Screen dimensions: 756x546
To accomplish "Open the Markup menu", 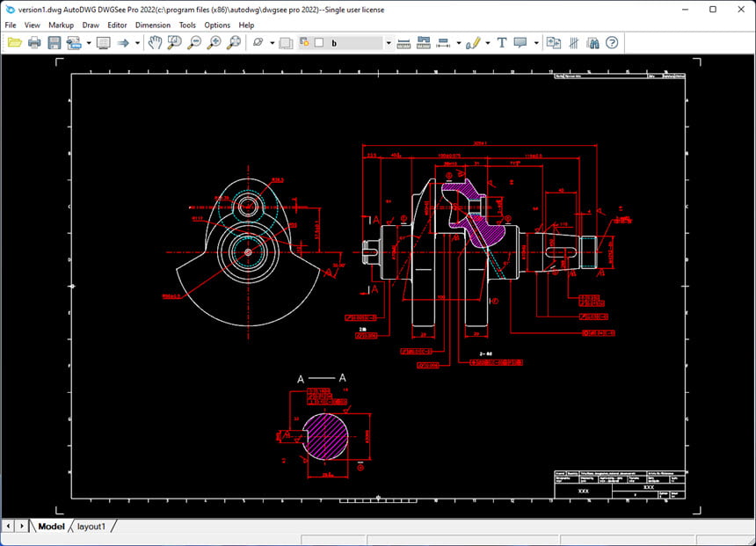I will coord(61,25).
